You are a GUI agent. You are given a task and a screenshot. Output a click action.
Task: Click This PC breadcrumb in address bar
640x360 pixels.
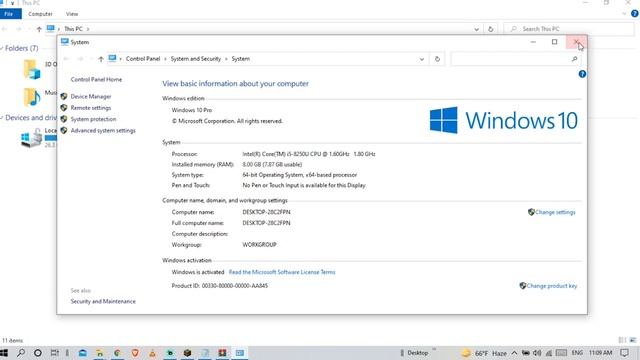[73, 29]
